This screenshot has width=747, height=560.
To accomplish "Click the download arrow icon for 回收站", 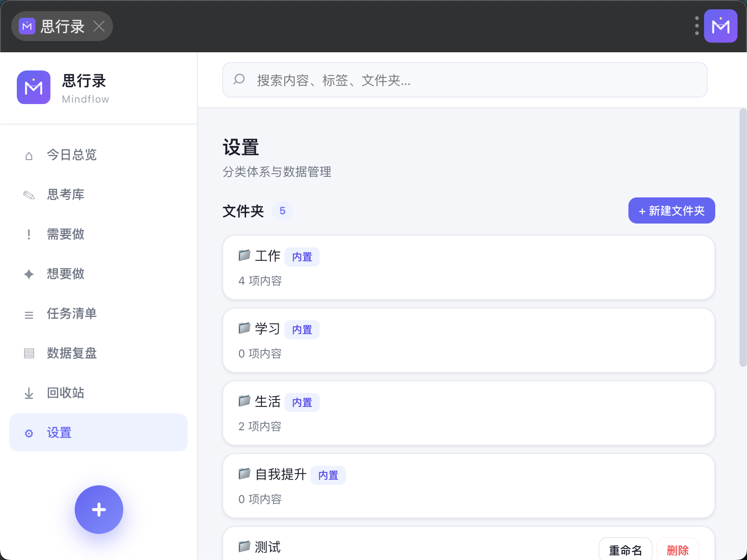I will [x=29, y=393].
